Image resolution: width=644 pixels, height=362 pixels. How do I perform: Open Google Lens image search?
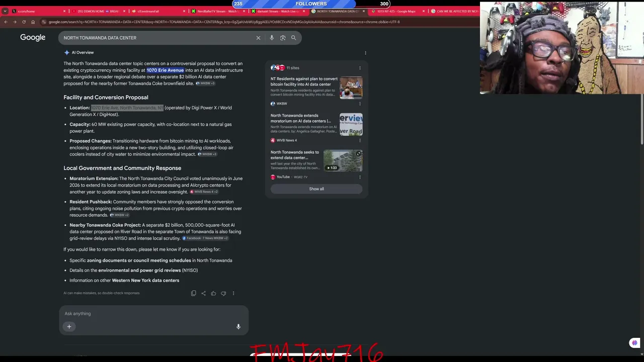pyautogui.click(x=283, y=38)
